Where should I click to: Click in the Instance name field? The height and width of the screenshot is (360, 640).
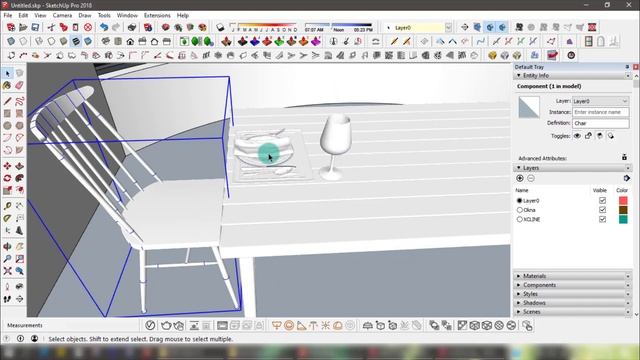[600, 112]
